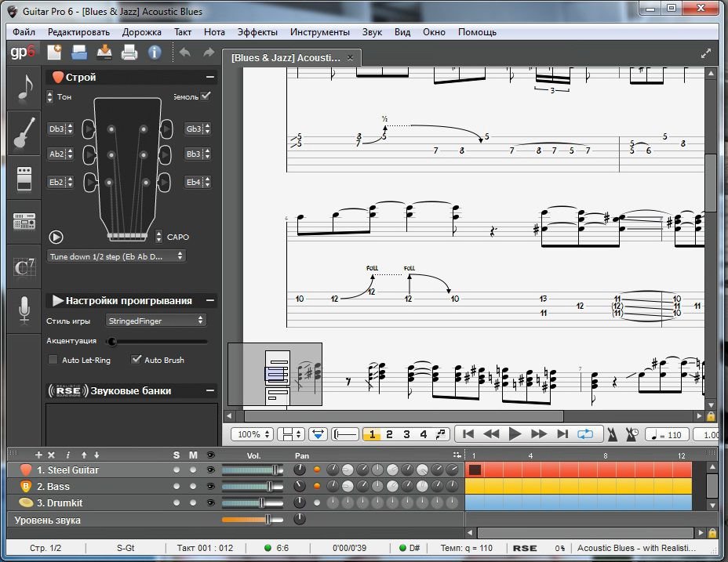The image size is (728, 562).
Task: Redo with the right arrow icon
Action: pos(209,52)
